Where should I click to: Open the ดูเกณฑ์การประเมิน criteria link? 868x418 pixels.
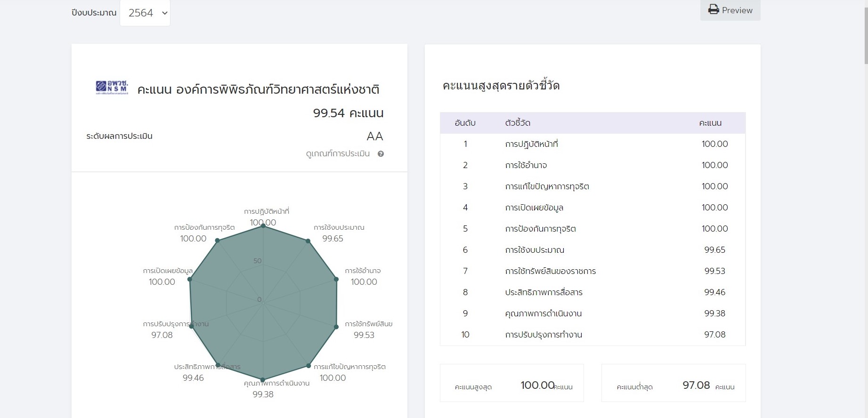[x=338, y=154]
